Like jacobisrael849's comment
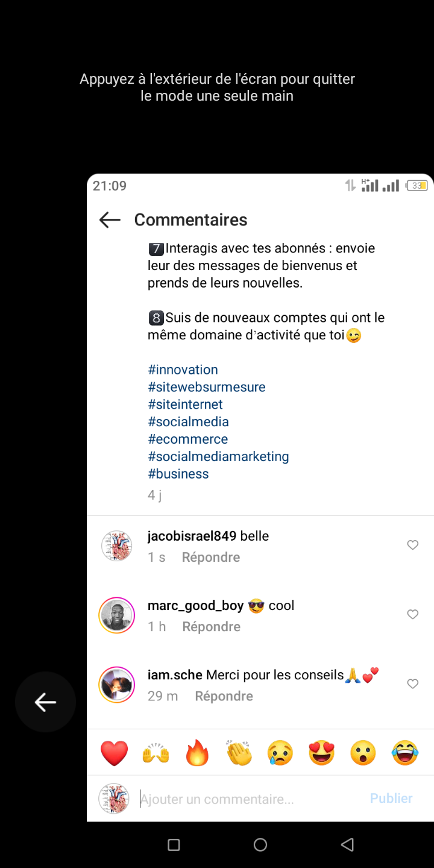 (x=413, y=545)
